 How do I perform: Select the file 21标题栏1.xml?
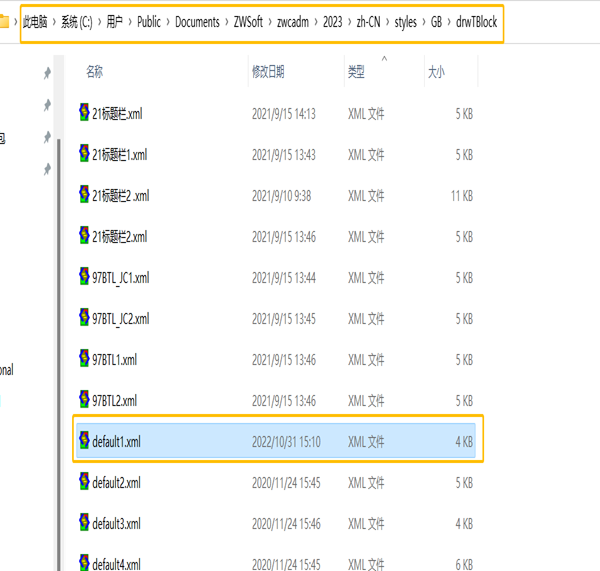click(119, 155)
